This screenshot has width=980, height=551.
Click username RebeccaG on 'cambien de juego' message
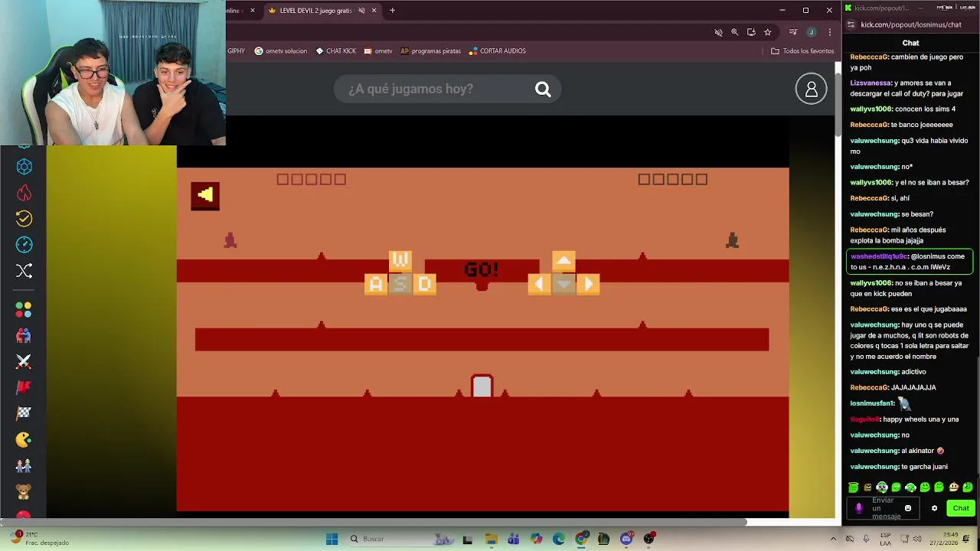(x=869, y=57)
